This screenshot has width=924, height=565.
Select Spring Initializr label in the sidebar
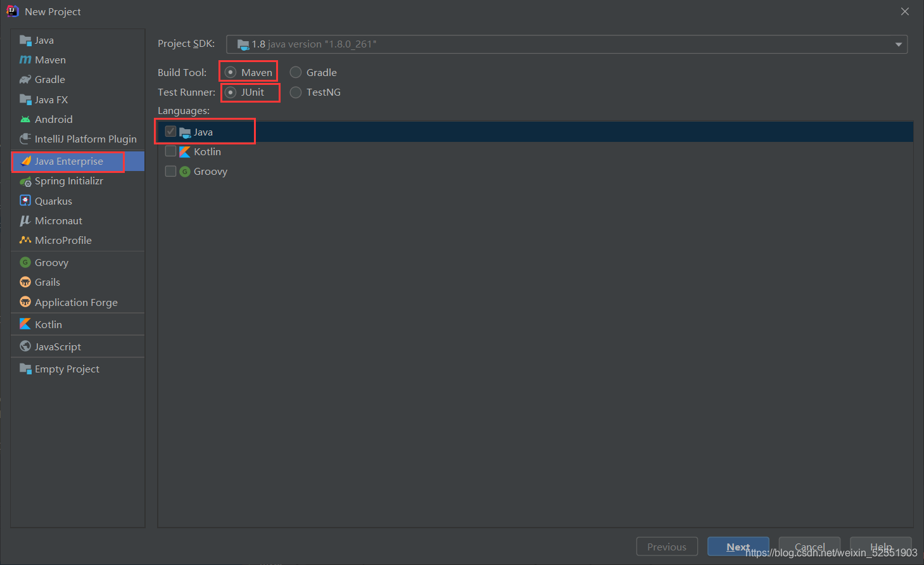[69, 181]
